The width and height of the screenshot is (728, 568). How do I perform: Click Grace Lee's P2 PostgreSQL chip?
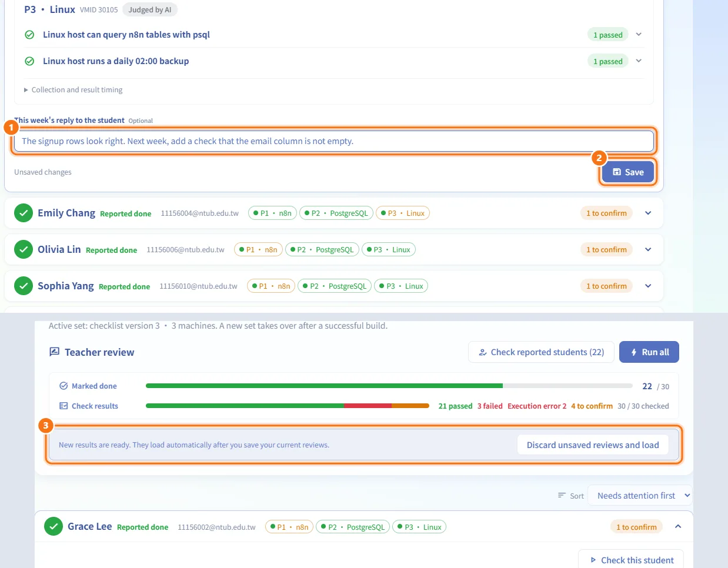click(353, 527)
